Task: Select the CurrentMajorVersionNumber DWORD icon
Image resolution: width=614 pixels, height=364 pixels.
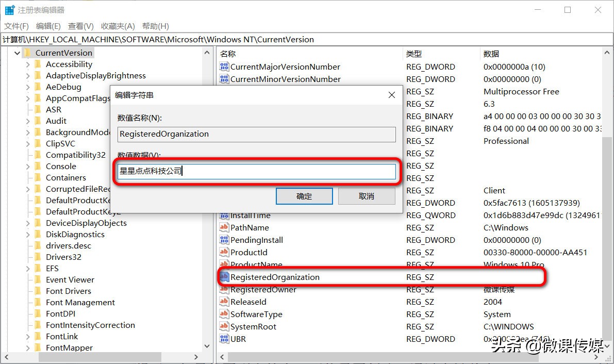Action: point(224,67)
